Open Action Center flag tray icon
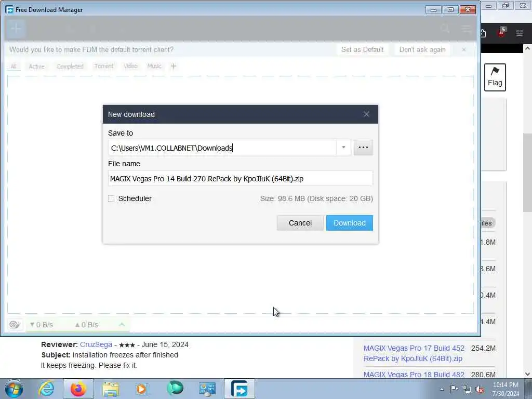The width and height of the screenshot is (532, 399). [454, 389]
